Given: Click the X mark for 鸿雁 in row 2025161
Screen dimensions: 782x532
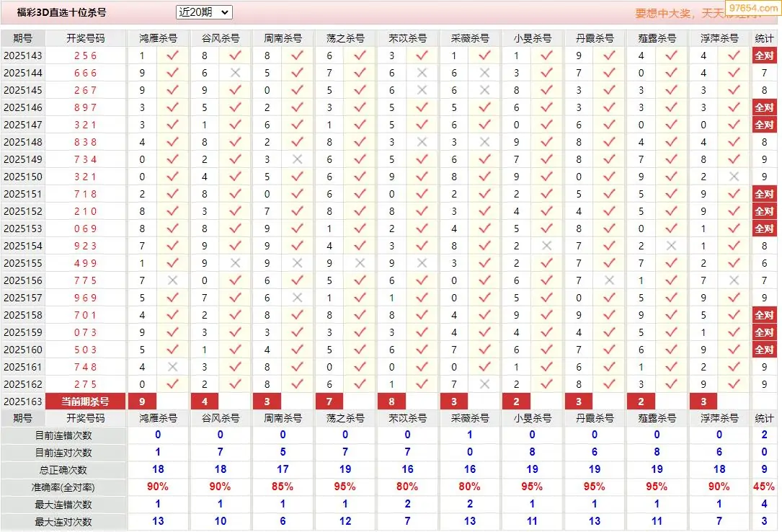Looking at the screenshot, I should pyautogui.click(x=172, y=367).
